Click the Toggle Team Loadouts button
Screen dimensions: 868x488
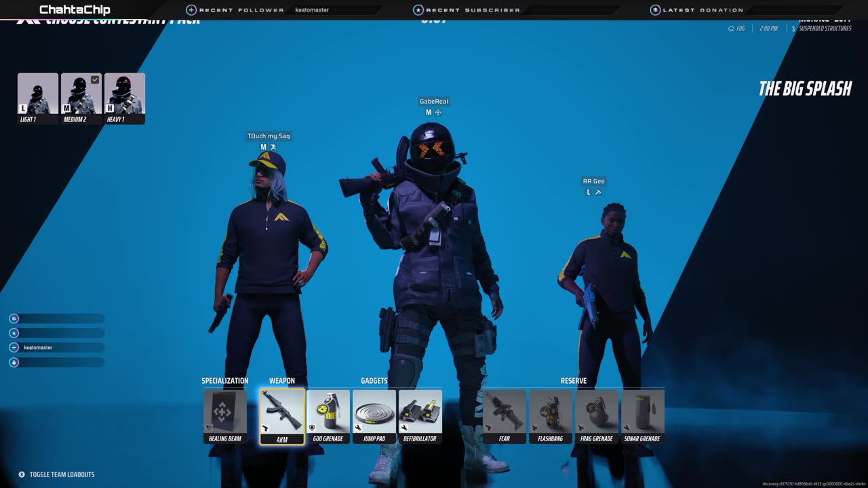tap(57, 474)
